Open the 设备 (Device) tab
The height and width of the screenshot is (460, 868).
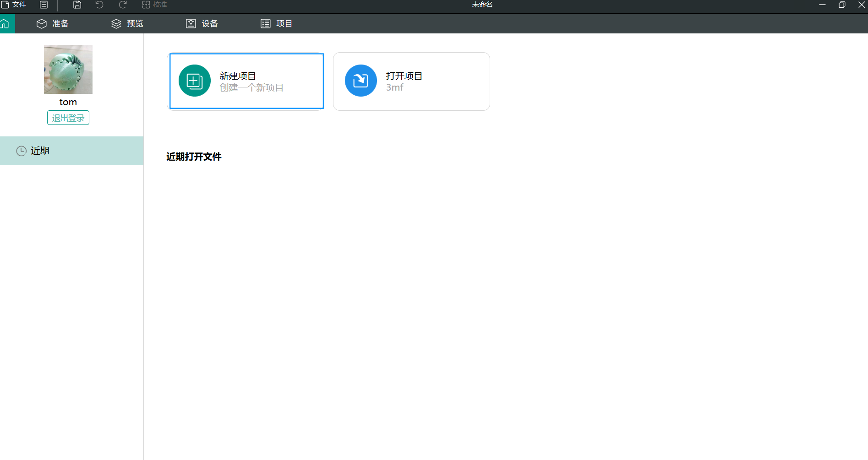point(202,23)
